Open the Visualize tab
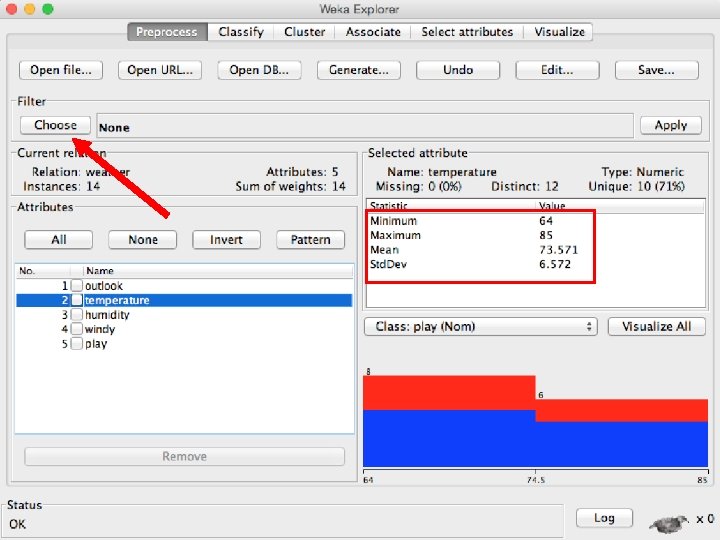 pyautogui.click(x=559, y=32)
